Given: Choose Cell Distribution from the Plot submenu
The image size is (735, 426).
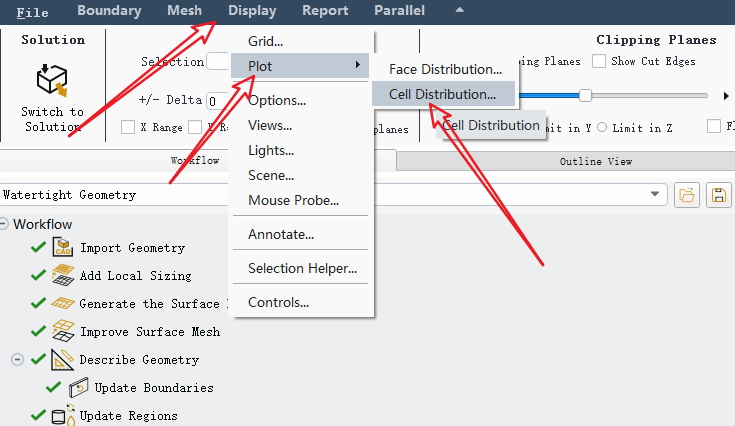Looking at the screenshot, I should click(x=442, y=94).
